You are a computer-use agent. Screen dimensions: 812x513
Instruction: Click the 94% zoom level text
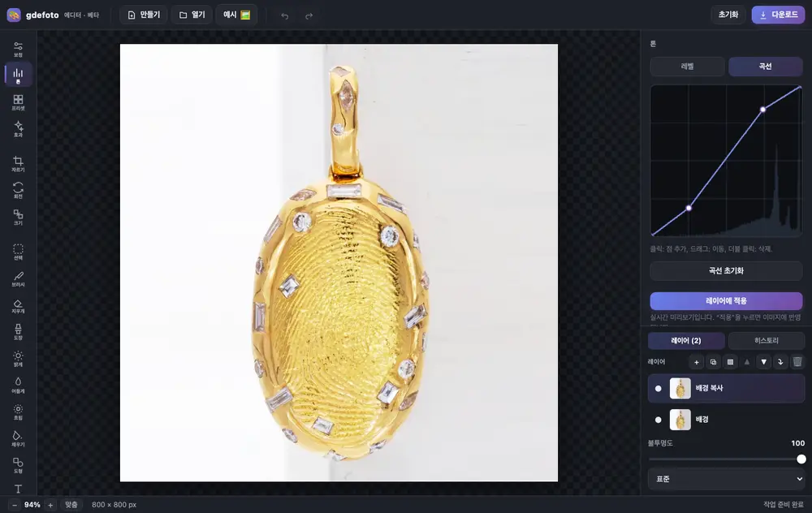pyautogui.click(x=32, y=505)
